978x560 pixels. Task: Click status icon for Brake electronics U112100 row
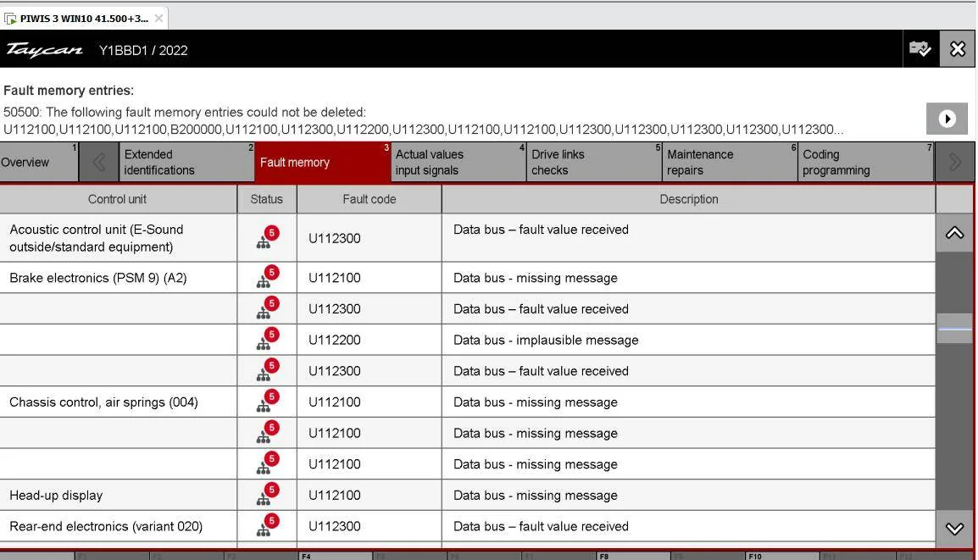coord(268,277)
